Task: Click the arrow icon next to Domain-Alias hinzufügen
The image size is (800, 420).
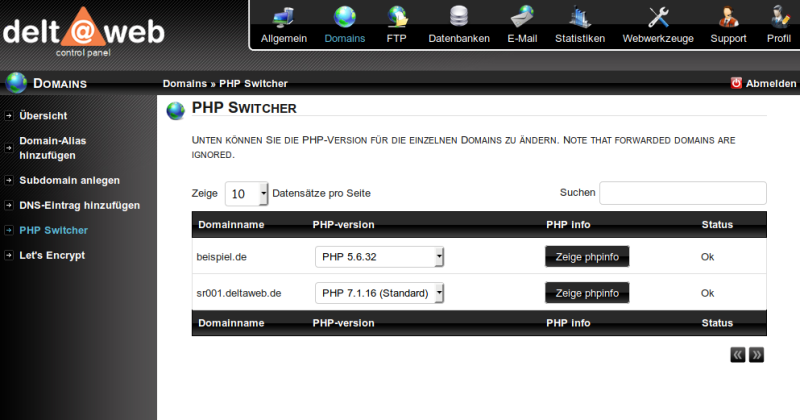Action: [x=9, y=148]
